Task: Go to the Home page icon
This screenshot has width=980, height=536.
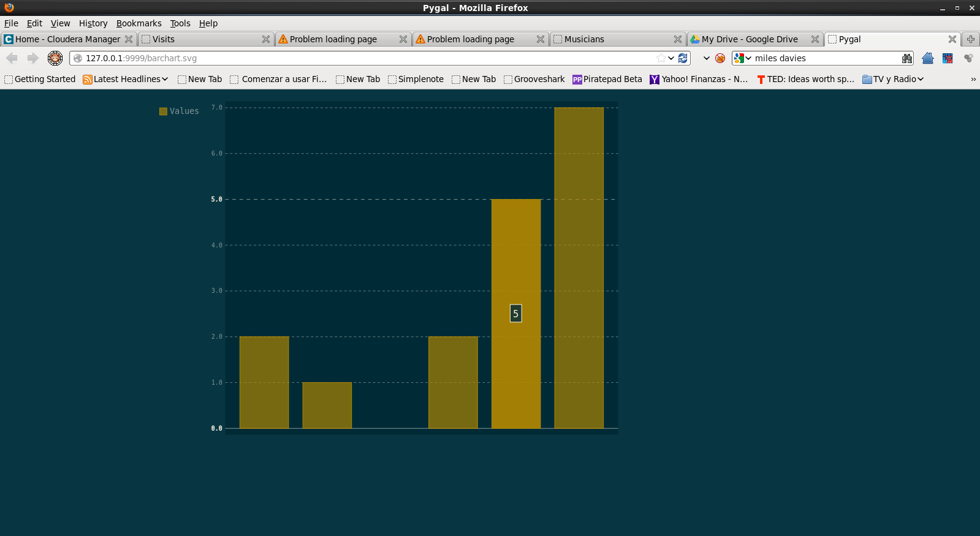Action: click(x=928, y=58)
